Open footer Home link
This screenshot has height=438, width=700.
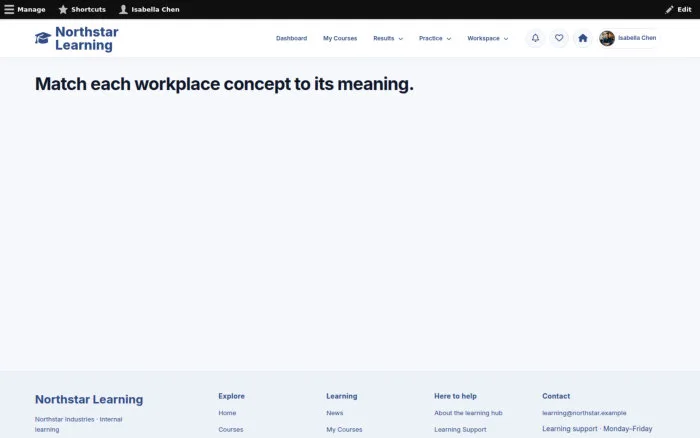click(227, 413)
